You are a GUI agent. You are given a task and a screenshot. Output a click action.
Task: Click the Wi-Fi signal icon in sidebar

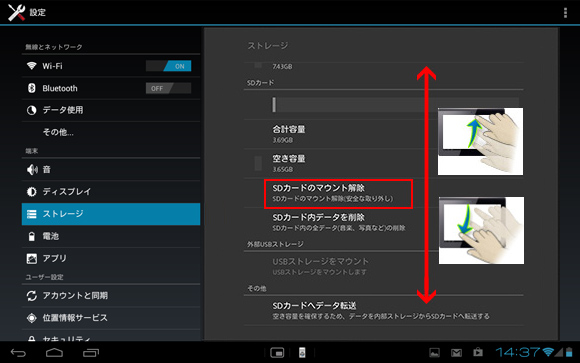[x=32, y=66]
